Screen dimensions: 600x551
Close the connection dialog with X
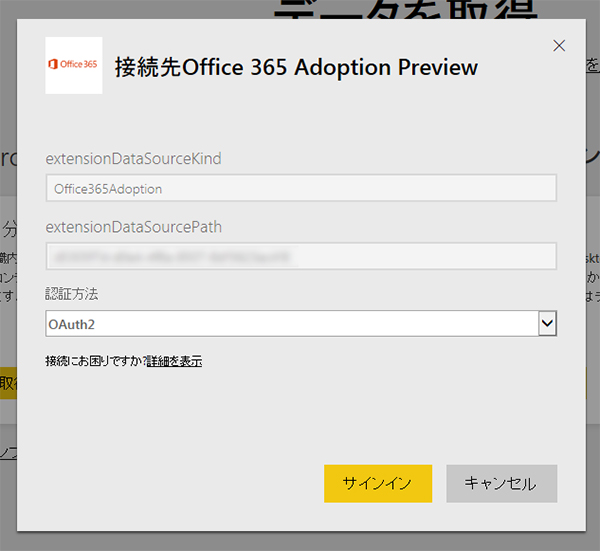point(559,46)
